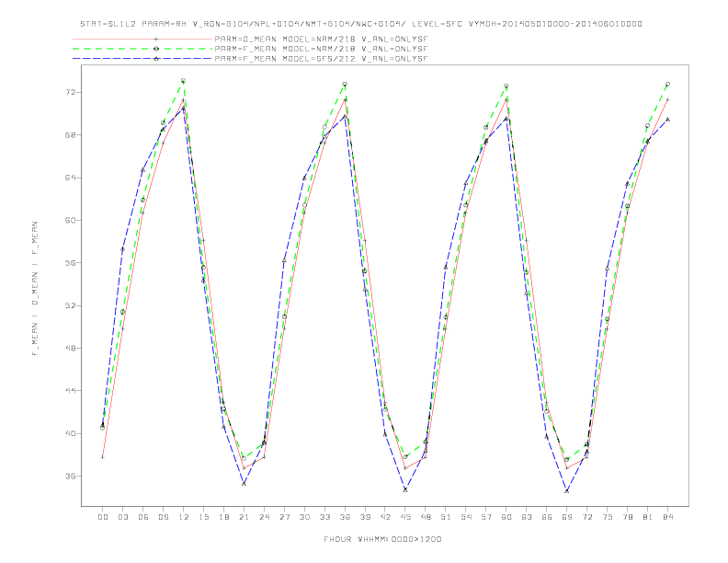This screenshot has height=563, width=728.
Task: Select the blue F_MEAN GFS/212 legend entry
Action: (250, 59)
